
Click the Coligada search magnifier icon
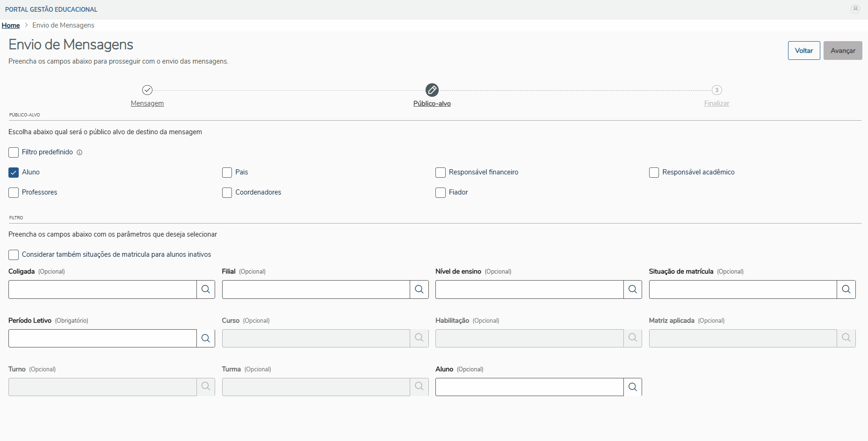coord(206,289)
